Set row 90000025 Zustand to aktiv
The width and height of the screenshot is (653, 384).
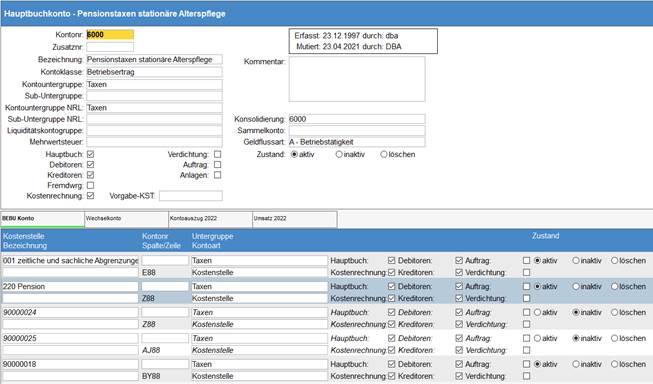pos(537,338)
